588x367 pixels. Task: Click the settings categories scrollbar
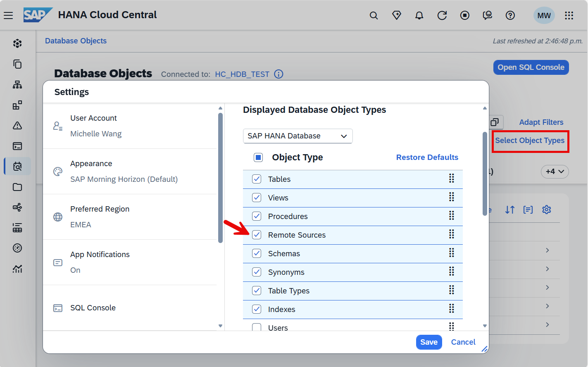[x=220, y=178]
